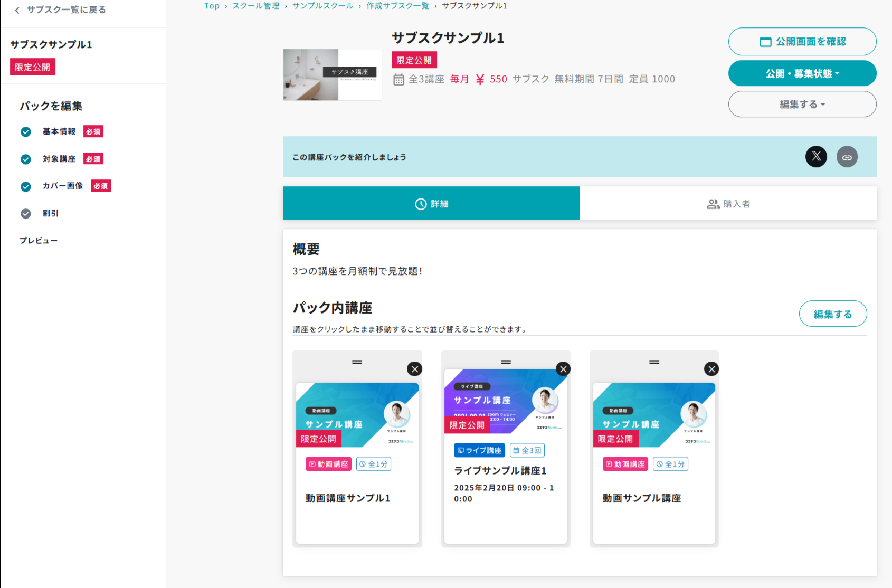Click the 基本情報 checkmark step
The height and width of the screenshot is (588, 892).
(26, 132)
